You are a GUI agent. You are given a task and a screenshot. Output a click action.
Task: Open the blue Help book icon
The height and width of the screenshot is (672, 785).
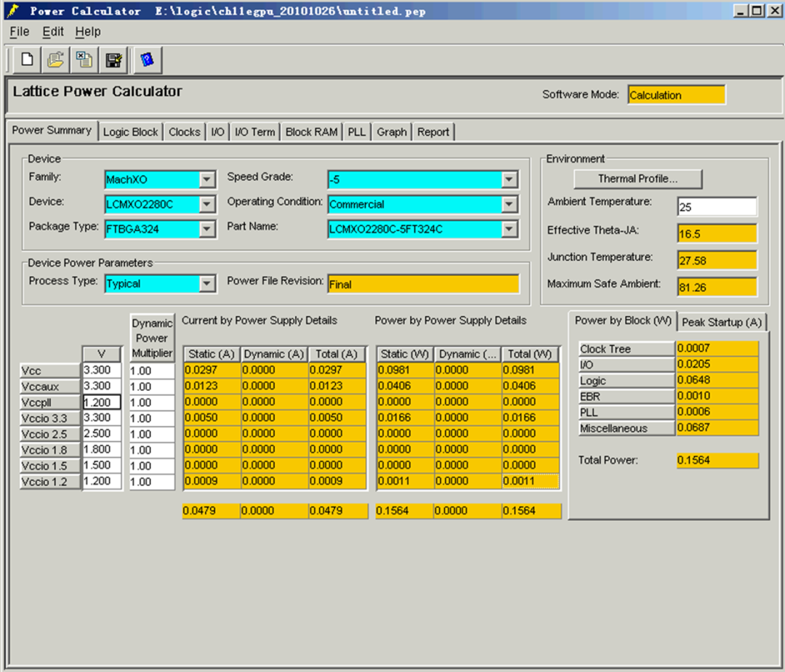pos(147,60)
